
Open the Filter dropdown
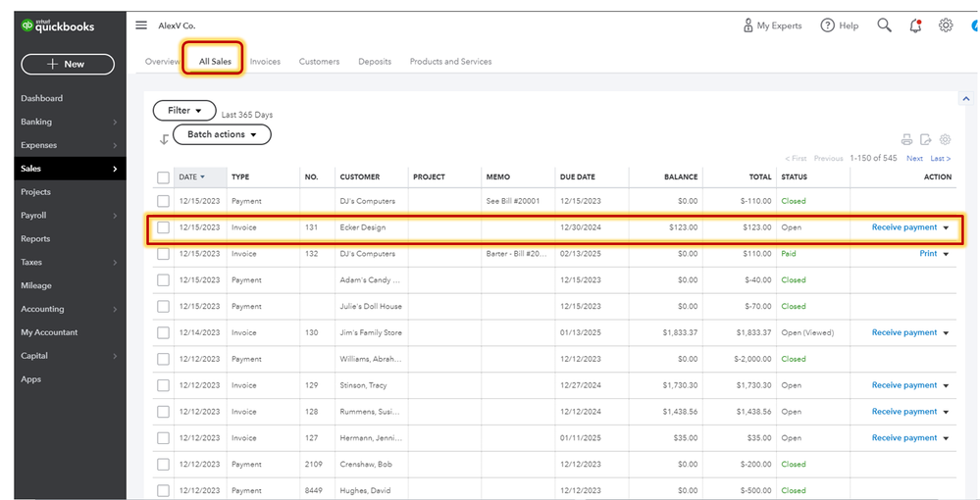point(184,111)
